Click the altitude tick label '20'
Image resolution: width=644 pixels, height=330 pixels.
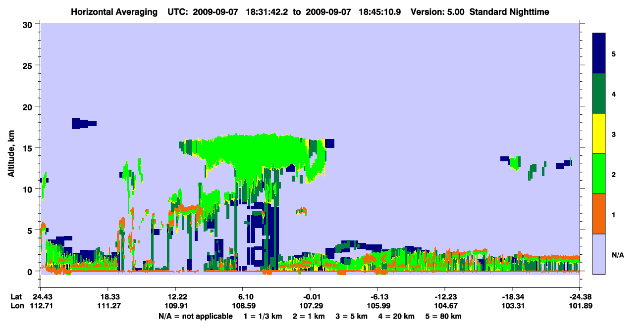pos(29,107)
